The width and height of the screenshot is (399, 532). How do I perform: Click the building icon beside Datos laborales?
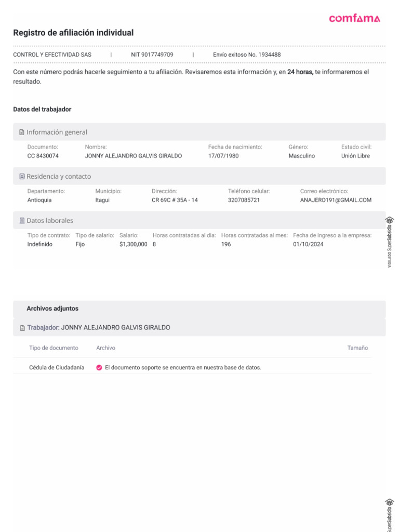pos(22,221)
